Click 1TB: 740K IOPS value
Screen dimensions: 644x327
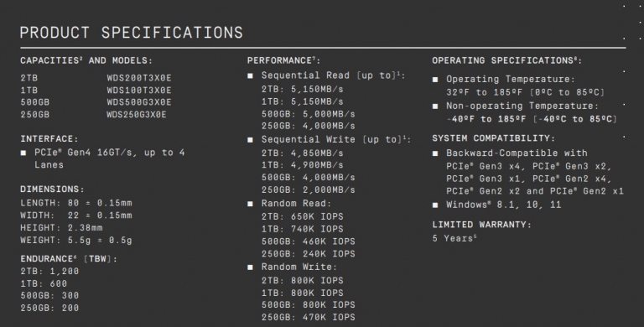pos(302,229)
